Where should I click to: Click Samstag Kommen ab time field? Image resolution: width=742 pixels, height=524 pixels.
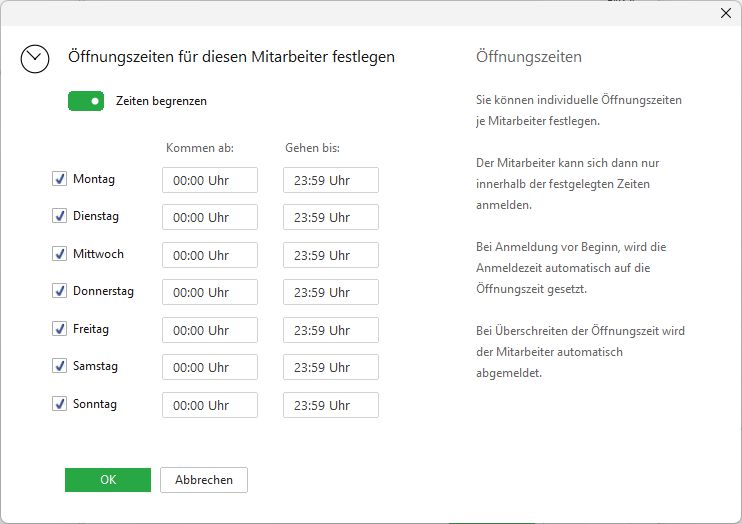pos(210,367)
